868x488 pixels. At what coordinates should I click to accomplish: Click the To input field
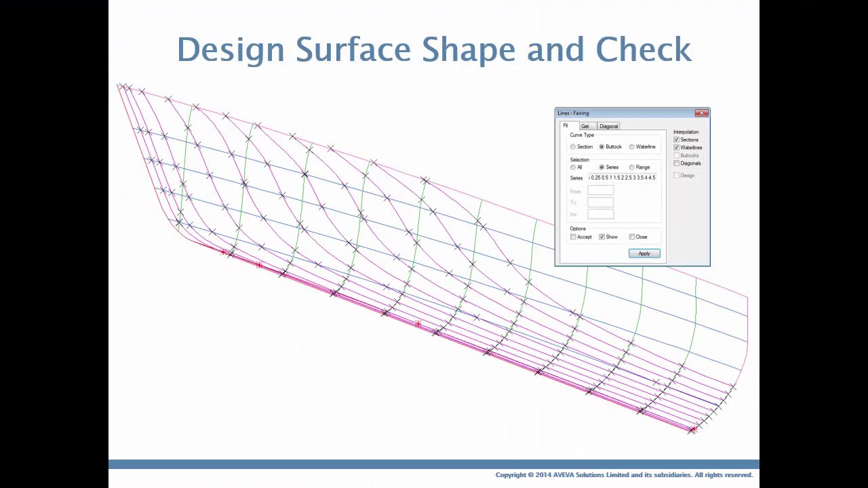tap(600, 203)
